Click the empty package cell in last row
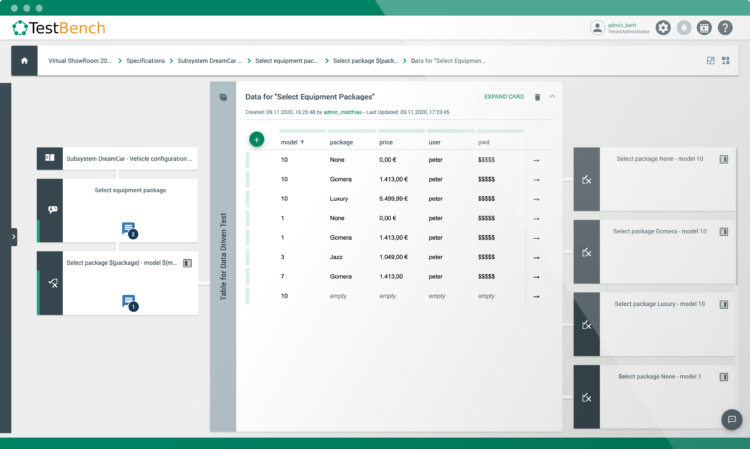The height and width of the screenshot is (449, 750). [338, 296]
